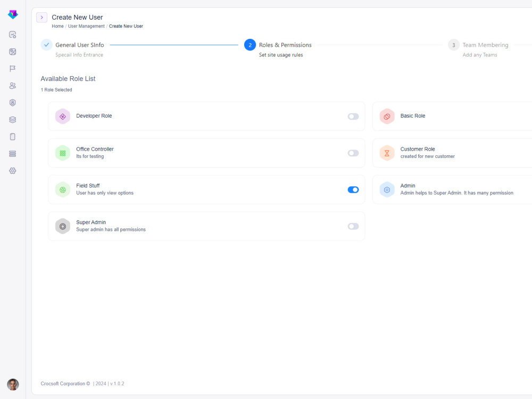Select the Developer Role label

pyautogui.click(x=94, y=115)
